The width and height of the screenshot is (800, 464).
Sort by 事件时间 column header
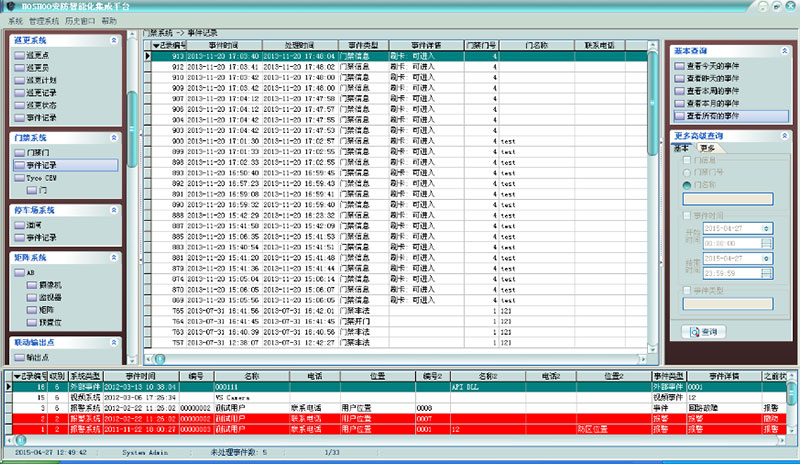click(x=223, y=45)
